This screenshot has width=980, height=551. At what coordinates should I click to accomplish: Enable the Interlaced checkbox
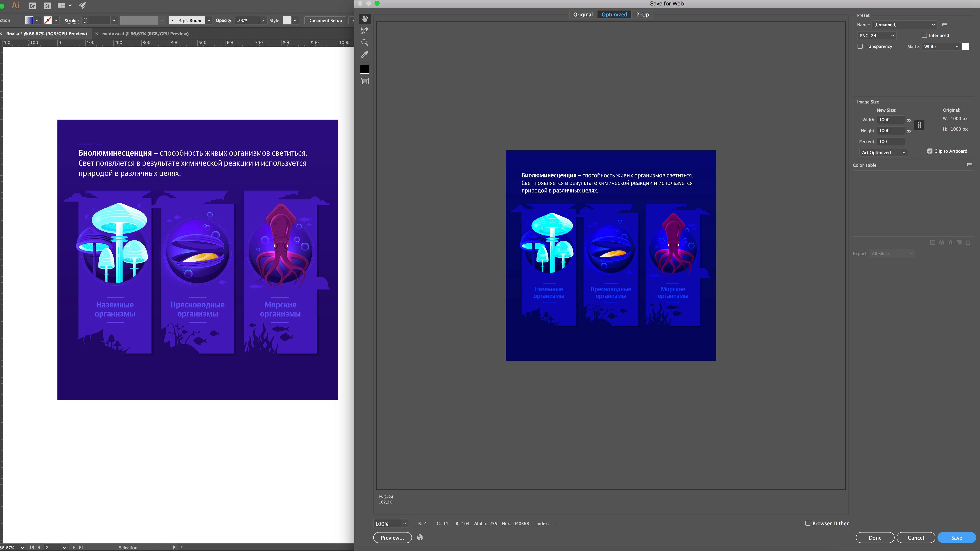(924, 35)
